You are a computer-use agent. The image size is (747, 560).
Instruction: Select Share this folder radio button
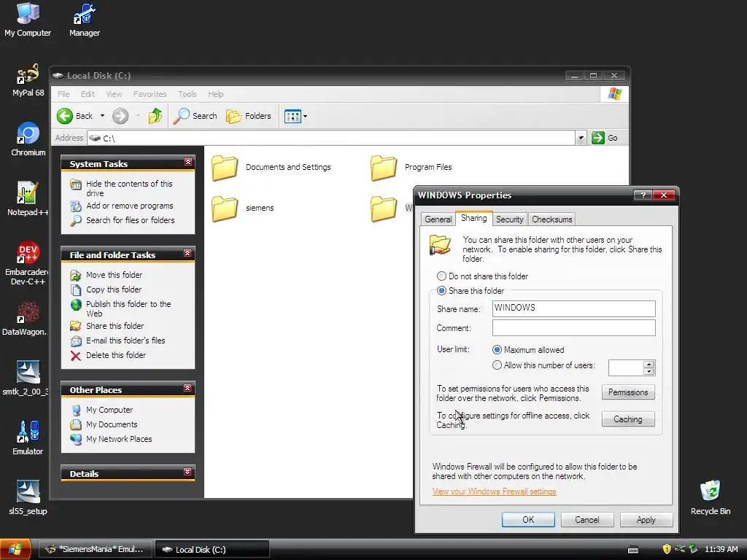click(x=471, y=290)
